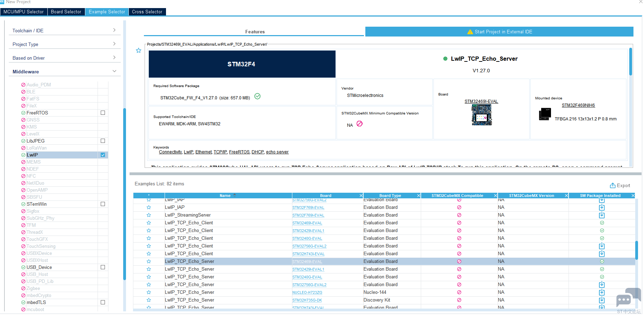Close the Board column filter
Viewport: 644px width, 317px height.
point(361,196)
